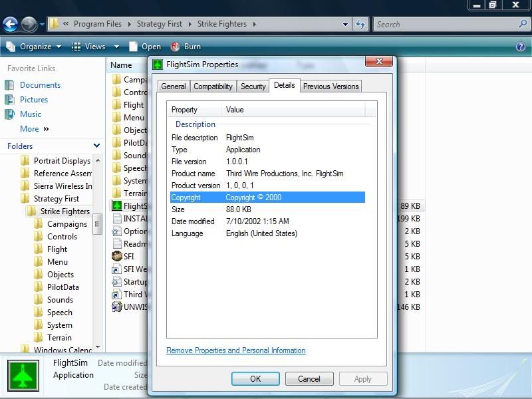Image resolution: width=532 pixels, height=399 pixels.
Task: Click the Value column header
Action: click(x=293, y=110)
